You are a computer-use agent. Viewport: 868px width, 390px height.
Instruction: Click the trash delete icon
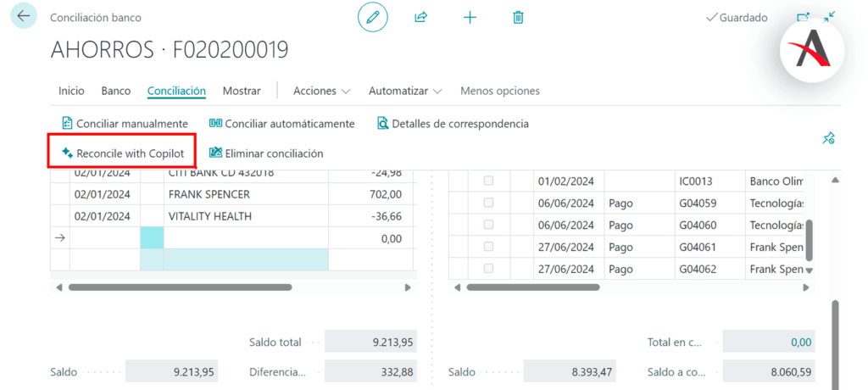[519, 17]
